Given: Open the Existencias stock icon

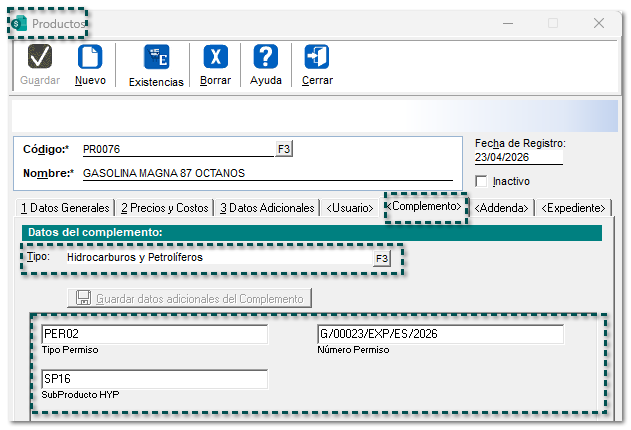Looking at the screenshot, I should point(156,57).
